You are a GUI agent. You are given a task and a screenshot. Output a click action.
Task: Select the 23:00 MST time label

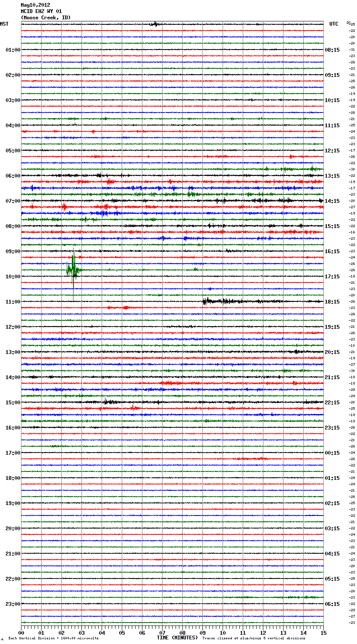coord(13,604)
